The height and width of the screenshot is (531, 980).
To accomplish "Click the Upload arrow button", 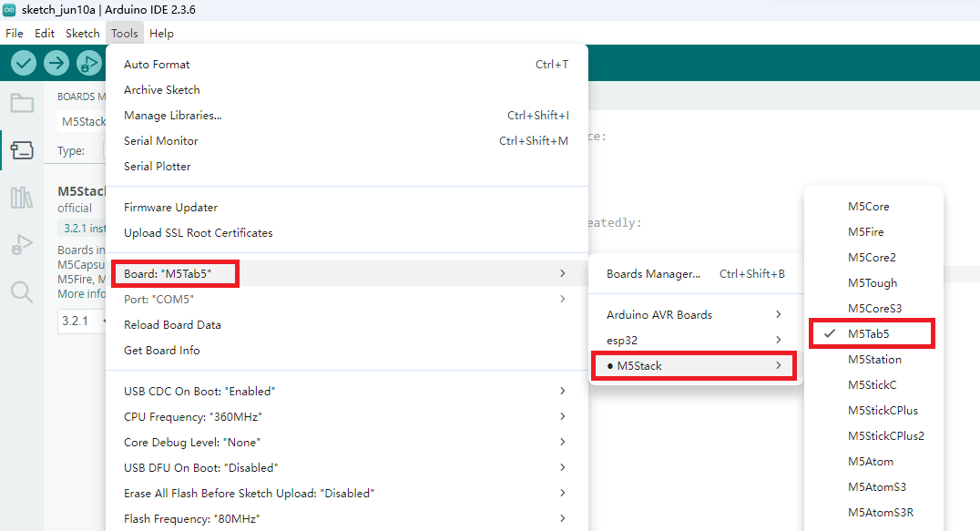I will click(x=56, y=63).
